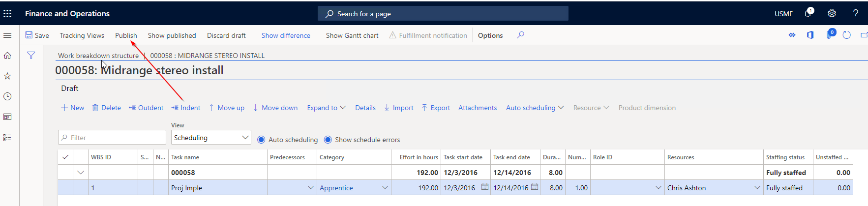
Task: Move the task up
Action: pos(226,108)
